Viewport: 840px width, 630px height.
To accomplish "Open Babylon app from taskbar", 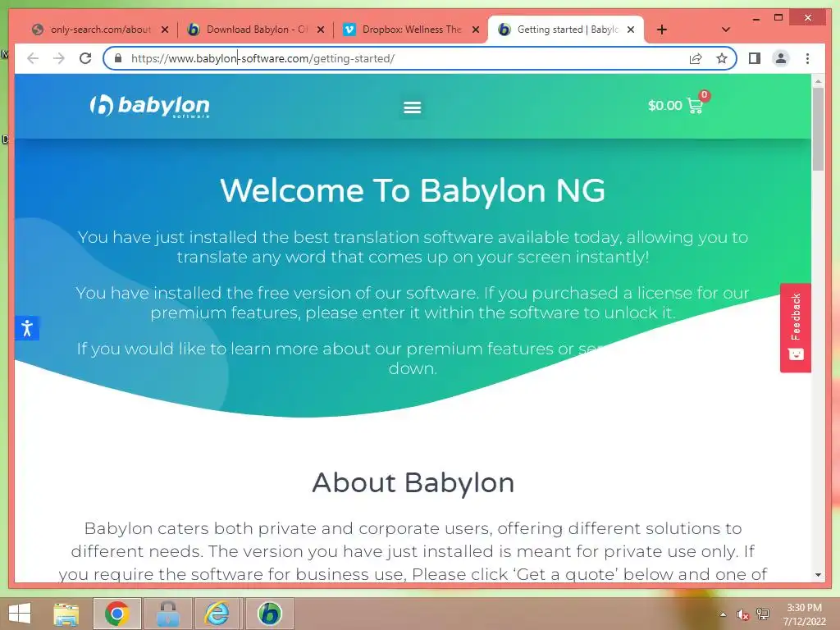I will 269,614.
